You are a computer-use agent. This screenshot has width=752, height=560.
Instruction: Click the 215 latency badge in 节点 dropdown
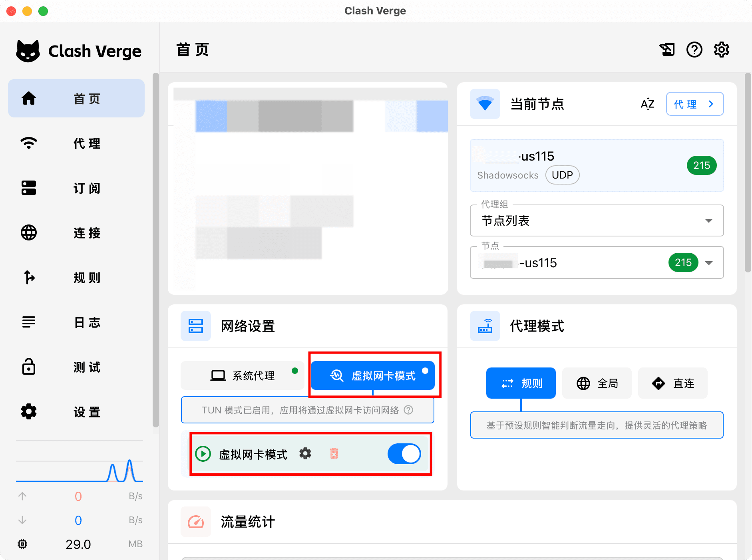[683, 262]
